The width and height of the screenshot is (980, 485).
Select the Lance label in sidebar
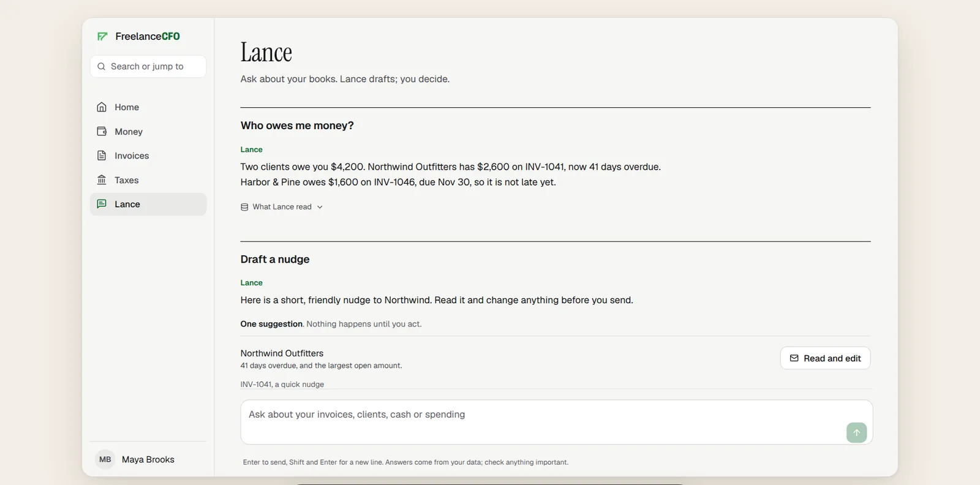pos(127,204)
